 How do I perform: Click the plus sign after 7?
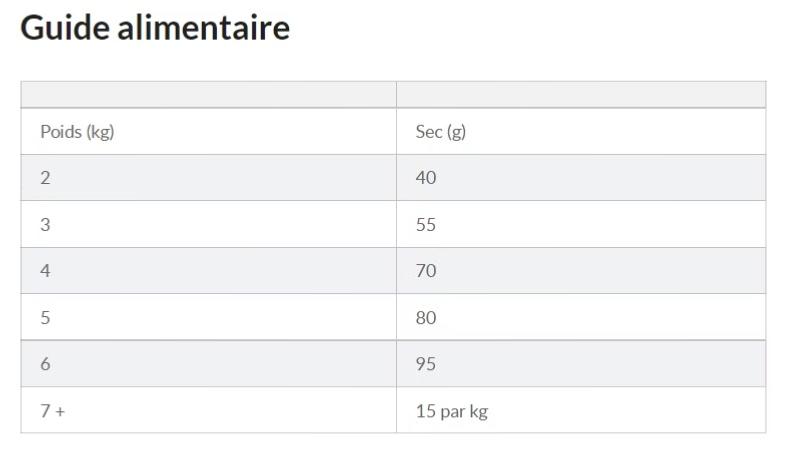(x=60, y=411)
